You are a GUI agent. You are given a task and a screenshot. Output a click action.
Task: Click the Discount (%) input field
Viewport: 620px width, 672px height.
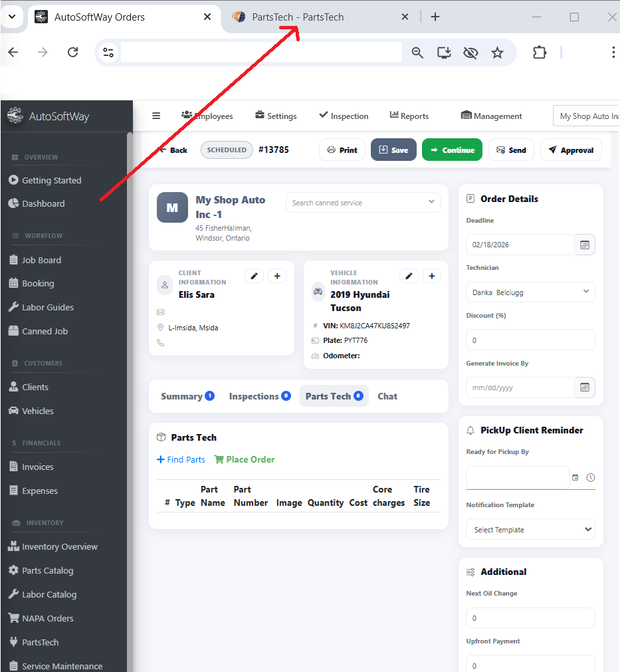[x=530, y=340]
